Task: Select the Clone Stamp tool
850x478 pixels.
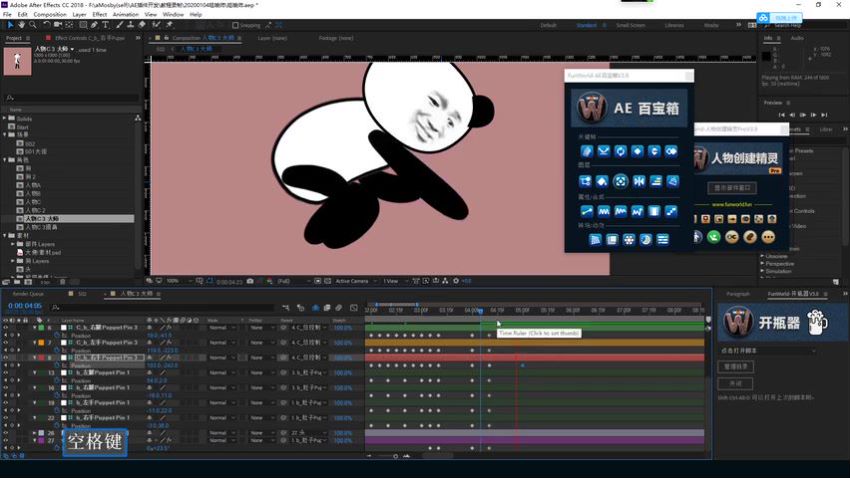Action: point(131,25)
